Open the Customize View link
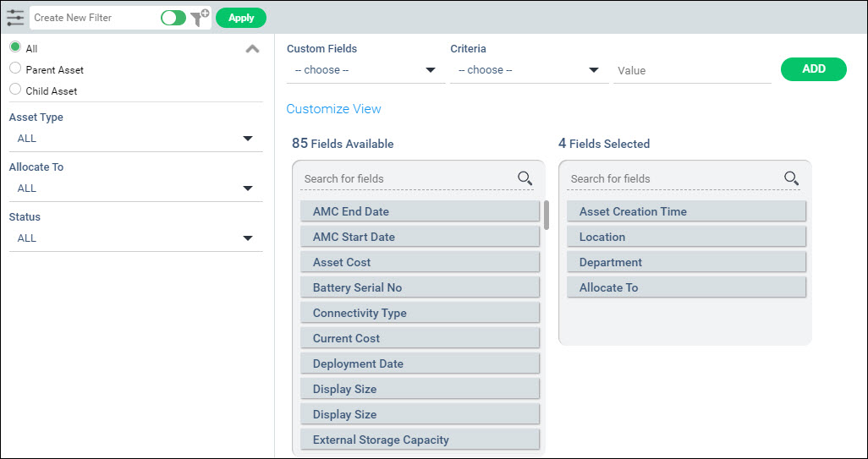 (333, 109)
